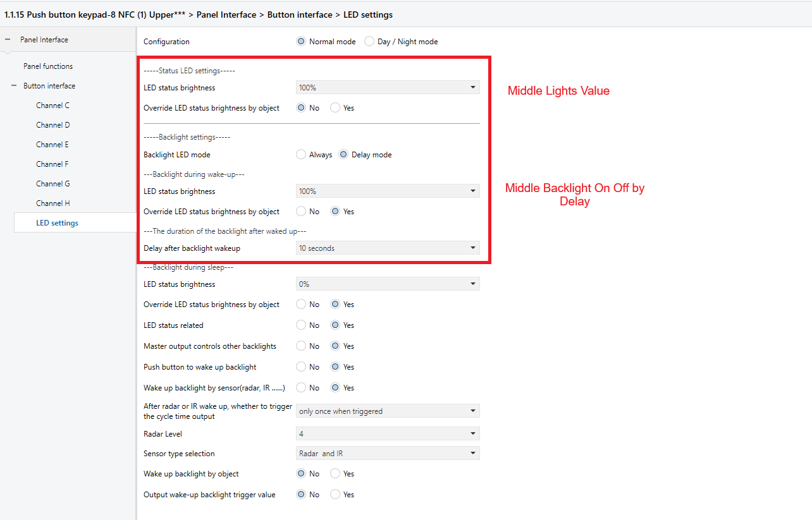Viewport: 812px width, 520px height.
Task: Select Day / Night mode configuration
Action: click(x=369, y=42)
